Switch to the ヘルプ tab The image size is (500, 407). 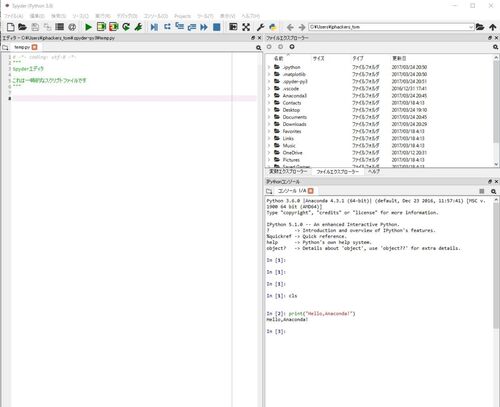[x=374, y=172]
